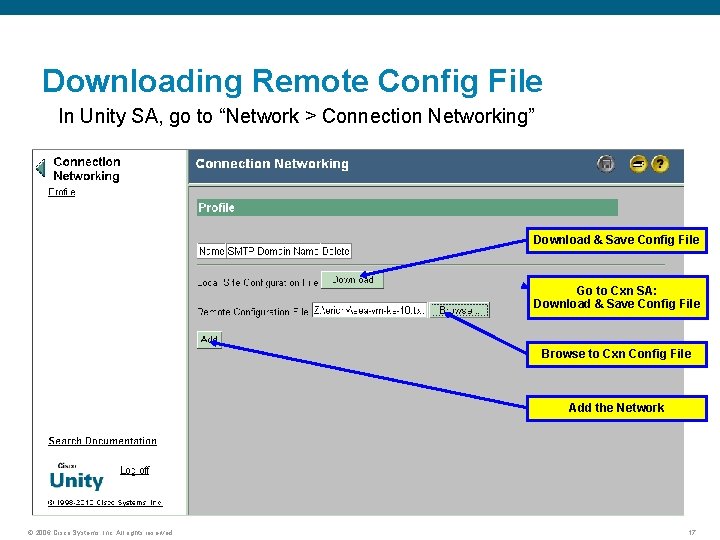
Task: Open the Profile link in sidebar
Action: [x=62, y=192]
